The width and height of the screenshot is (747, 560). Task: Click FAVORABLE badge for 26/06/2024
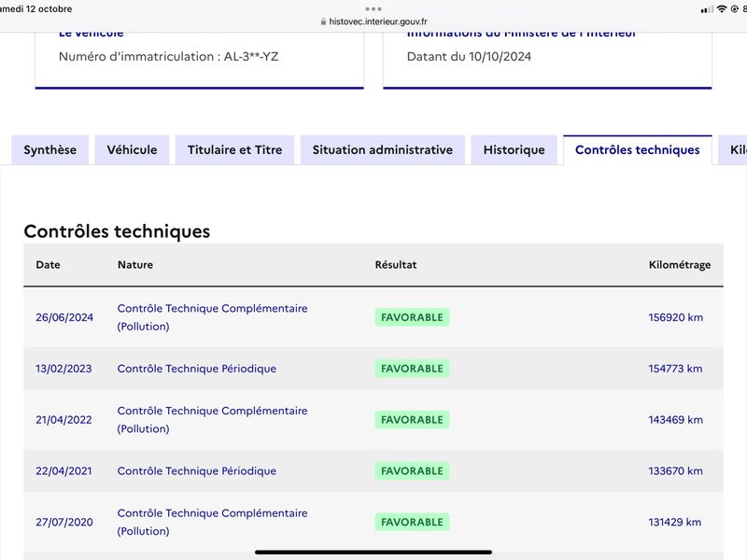click(412, 317)
